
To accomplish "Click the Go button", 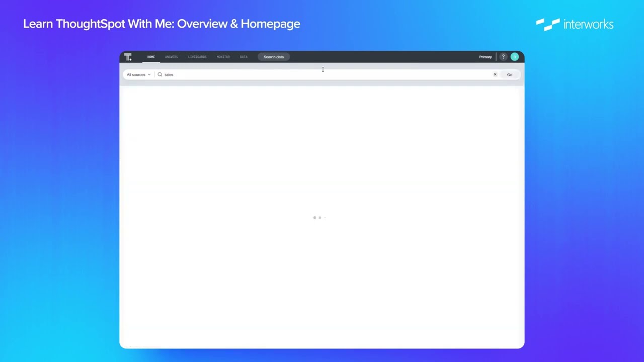I will point(510,74).
